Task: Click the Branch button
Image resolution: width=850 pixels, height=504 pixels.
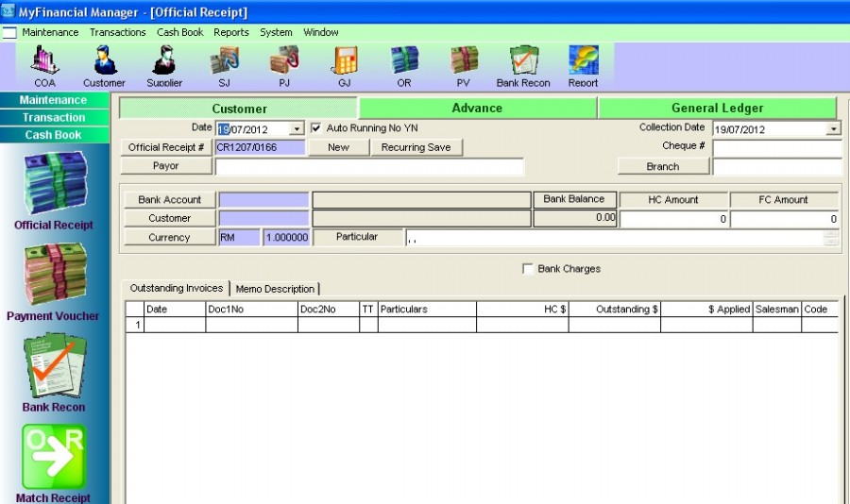Action: pos(663,166)
